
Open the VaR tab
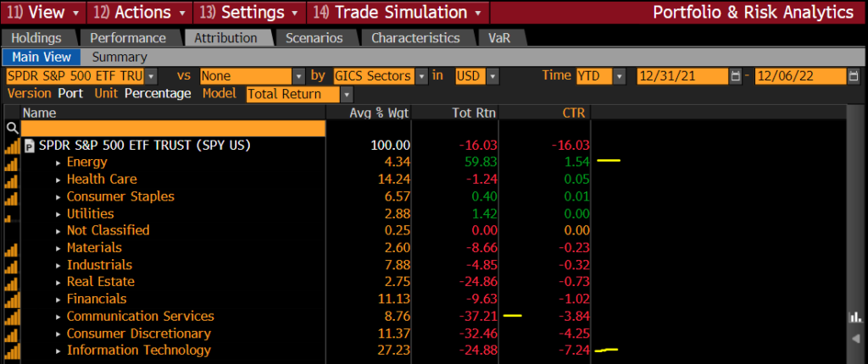pos(499,38)
